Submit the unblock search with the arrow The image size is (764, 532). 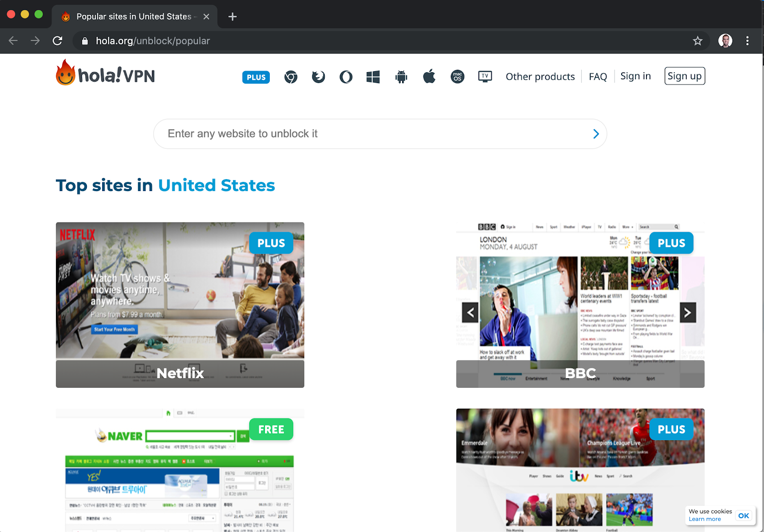point(596,134)
